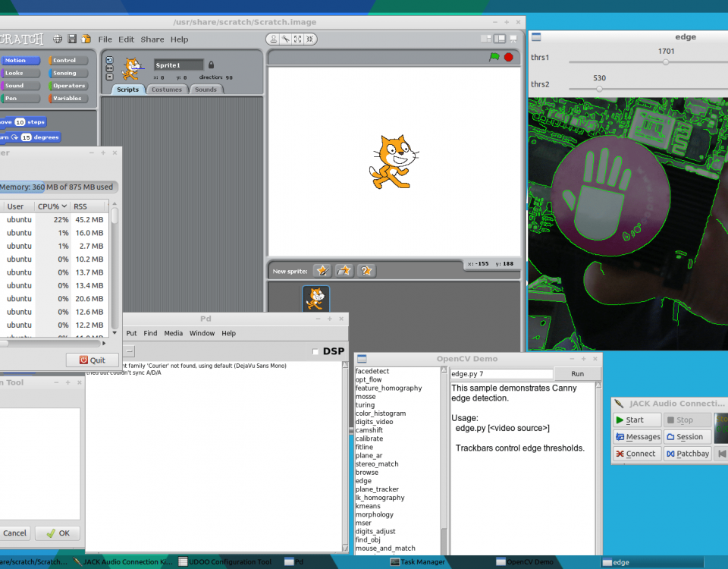Screen dimensions: 728x569
Task: Switch to the Sounds tab in Scratch
Action: point(206,90)
